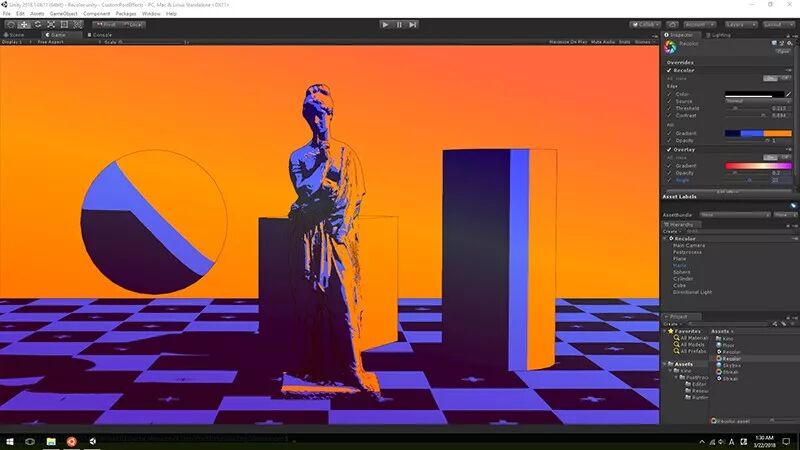Screen dimensions: 800x450
Task: Click the Pause button
Action: point(399,24)
